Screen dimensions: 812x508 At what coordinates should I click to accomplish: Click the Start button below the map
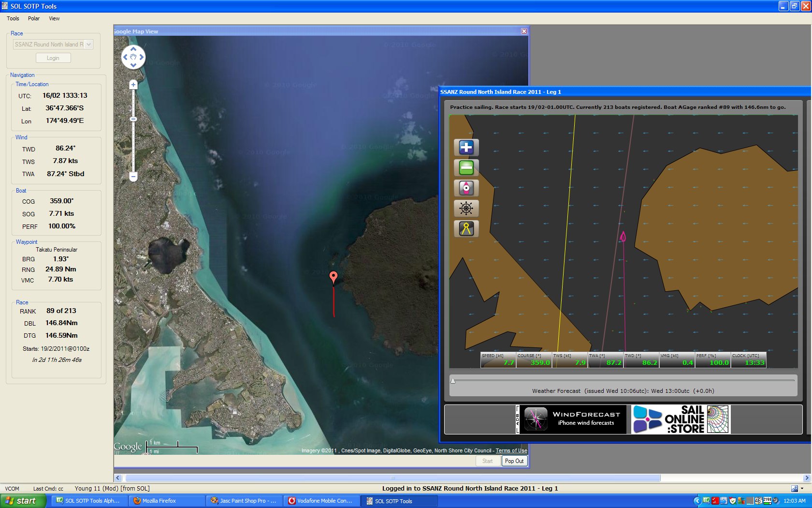pyautogui.click(x=488, y=461)
